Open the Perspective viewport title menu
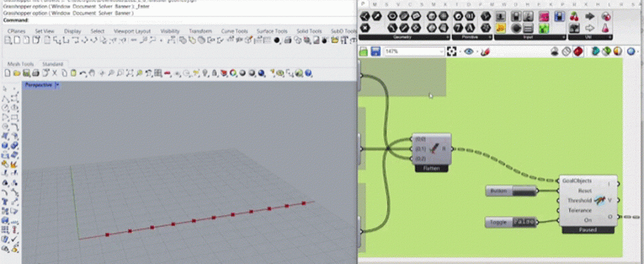The height and width of the screenshot is (264, 644). click(57, 84)
